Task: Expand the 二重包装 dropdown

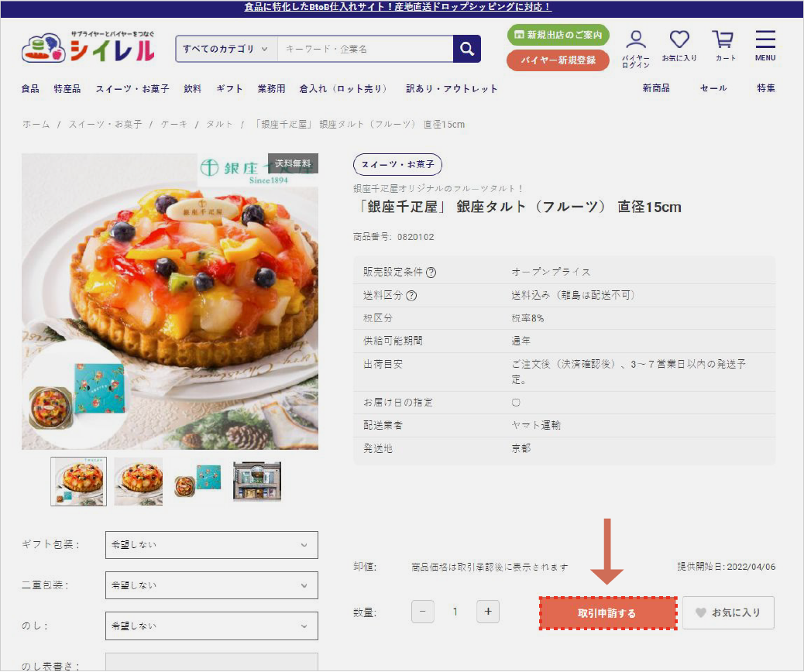Action: (211, 585)
